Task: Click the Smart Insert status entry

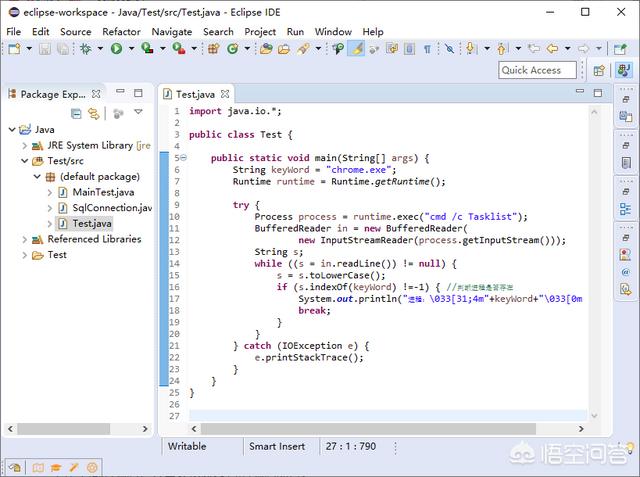Action: coord(277,446)
